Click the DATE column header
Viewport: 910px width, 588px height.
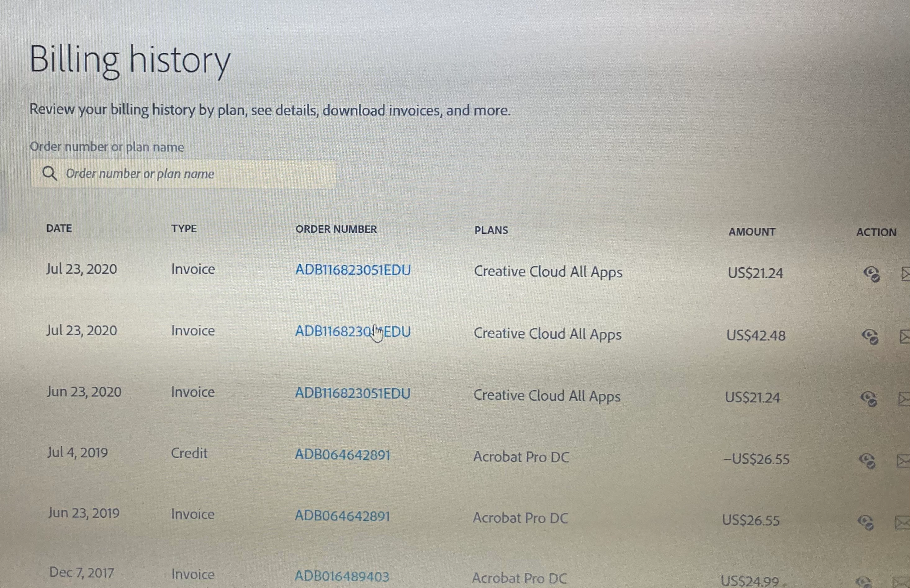pos(59,228)
